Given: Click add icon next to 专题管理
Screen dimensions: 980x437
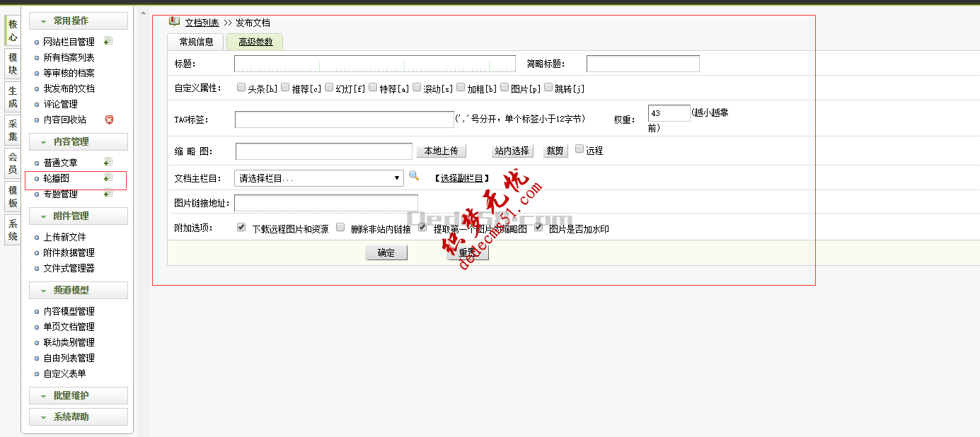Looking at the screenshot, I should (108, 193).
